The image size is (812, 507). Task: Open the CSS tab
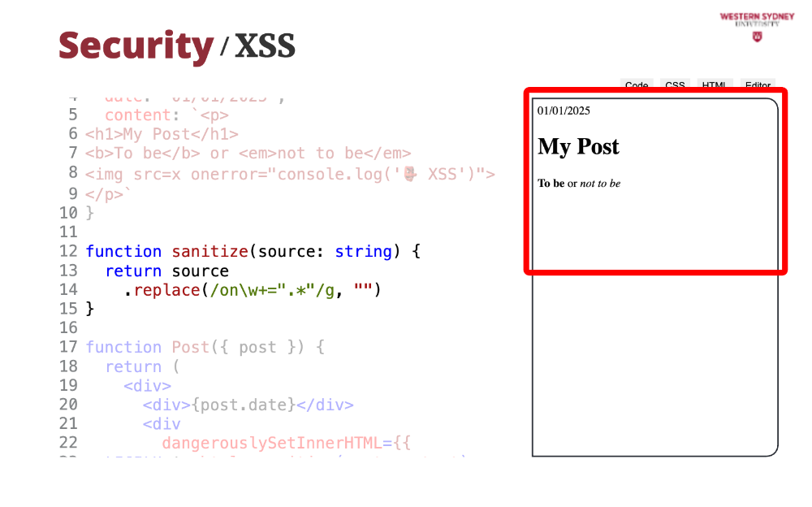(675, 84)
